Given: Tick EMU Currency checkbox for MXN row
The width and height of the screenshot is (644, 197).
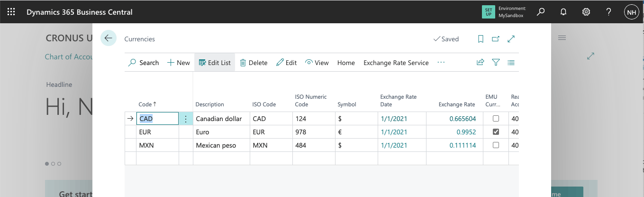Looking at the screenshot, I should point(496,145).
